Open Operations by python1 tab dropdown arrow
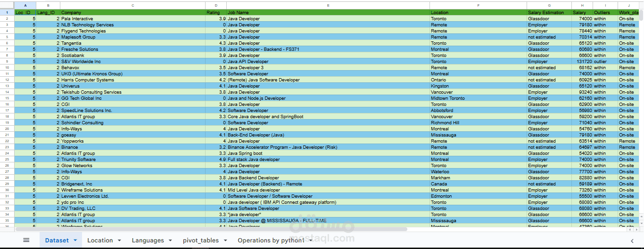Image resolution: width=644 pixels, height=249 pixels. [310, 240]
